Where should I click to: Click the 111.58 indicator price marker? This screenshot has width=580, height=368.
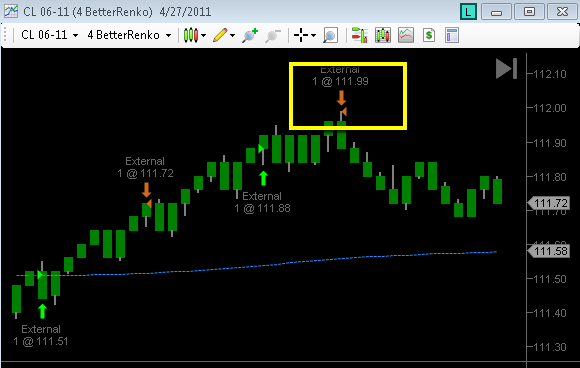point(549,251)
